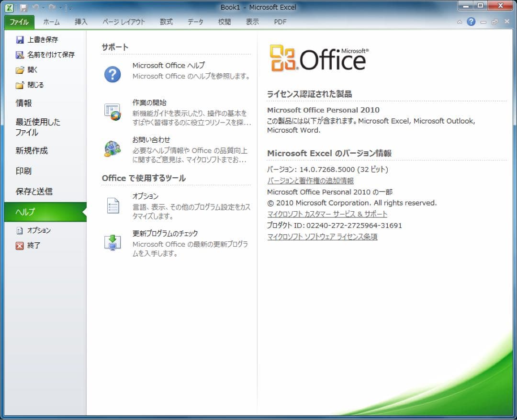Click the Redo arrow in Quick Access Toolbar
The image size is (517, 420).
pos(52,7)
